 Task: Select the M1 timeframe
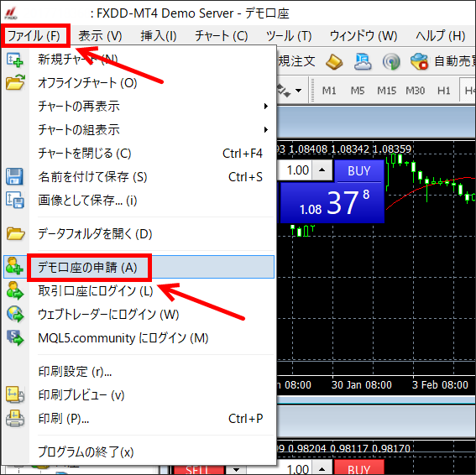coord(329,91)
